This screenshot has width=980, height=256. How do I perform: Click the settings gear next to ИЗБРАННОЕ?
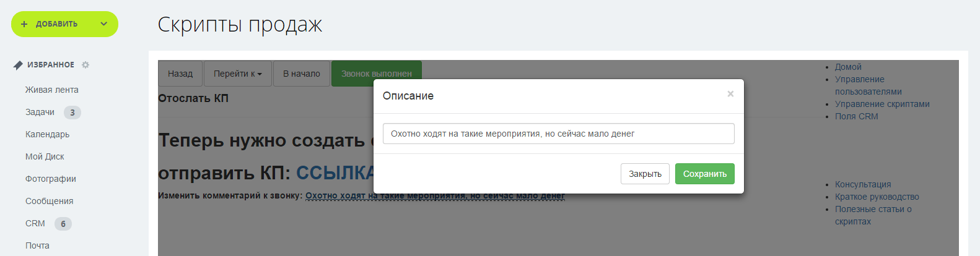pos(85,65)
